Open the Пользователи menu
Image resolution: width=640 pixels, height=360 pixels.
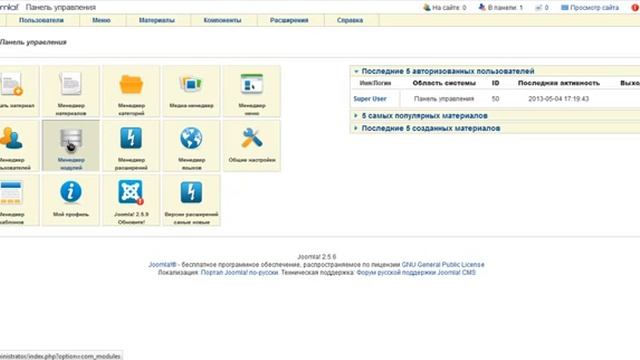tap(41, 20)
